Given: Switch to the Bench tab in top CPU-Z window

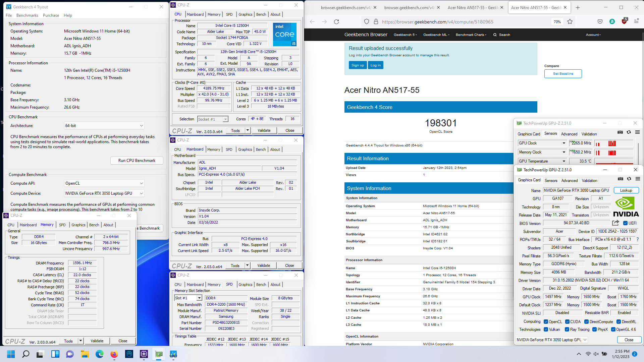Looking at the screenshot, I should (261, 14).
